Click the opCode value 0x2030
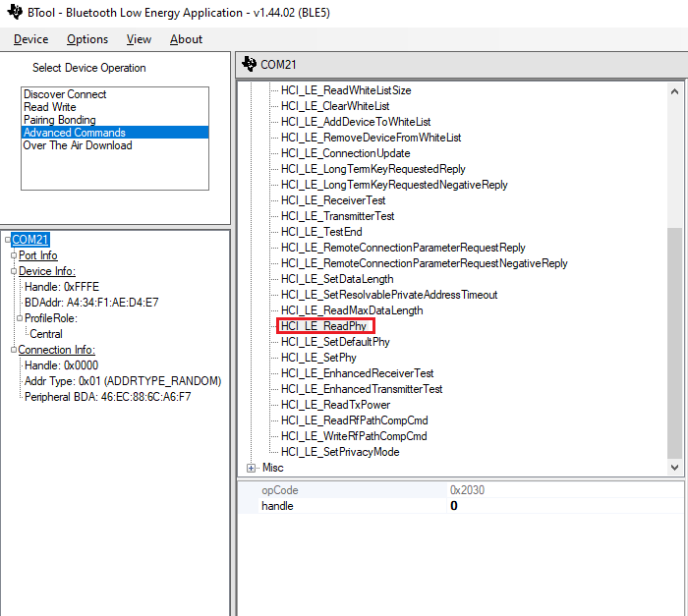 pos(467,490)
